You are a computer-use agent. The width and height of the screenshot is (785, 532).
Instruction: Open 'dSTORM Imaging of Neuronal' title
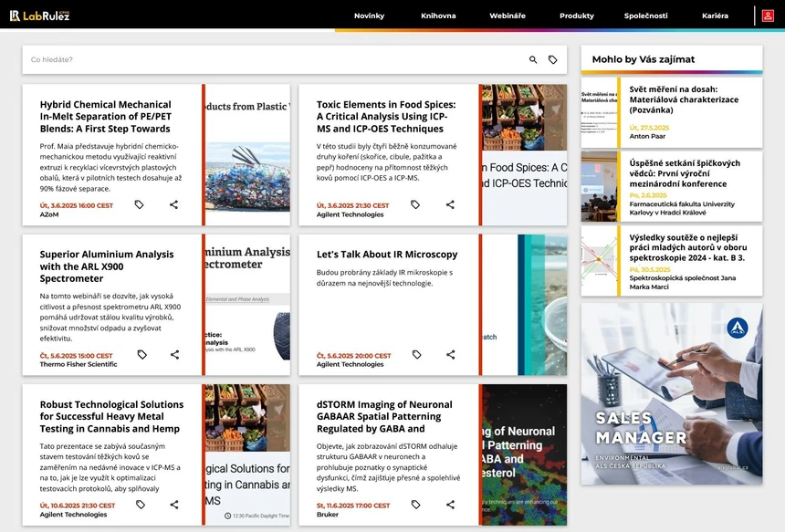384,416
